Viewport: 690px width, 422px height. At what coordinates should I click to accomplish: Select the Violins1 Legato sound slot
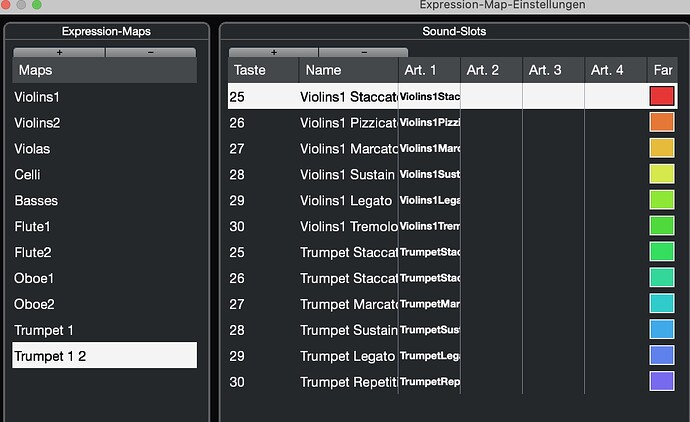[346, 200]
